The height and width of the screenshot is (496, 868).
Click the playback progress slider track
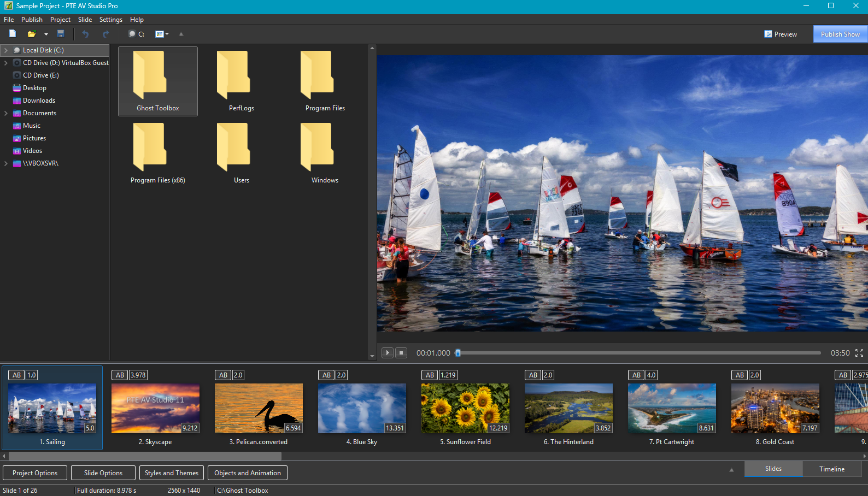pos(640,353)
